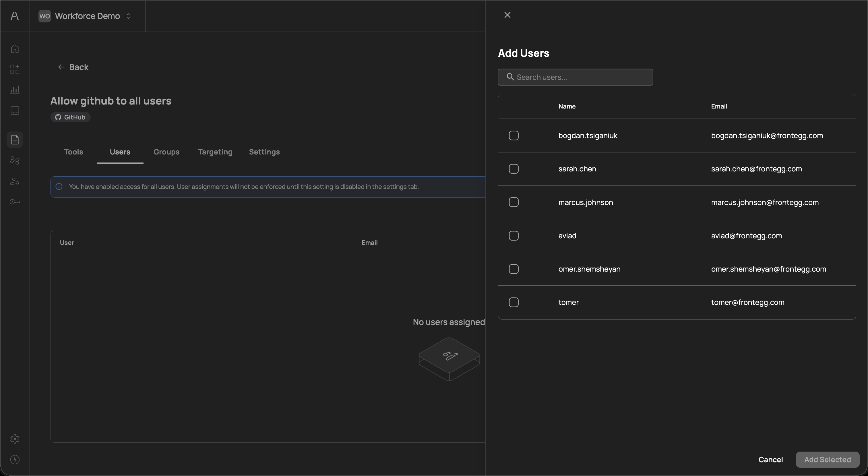Check the box for bogdan.tsiganiuk
868x476 pixels.
coord(514,136)
